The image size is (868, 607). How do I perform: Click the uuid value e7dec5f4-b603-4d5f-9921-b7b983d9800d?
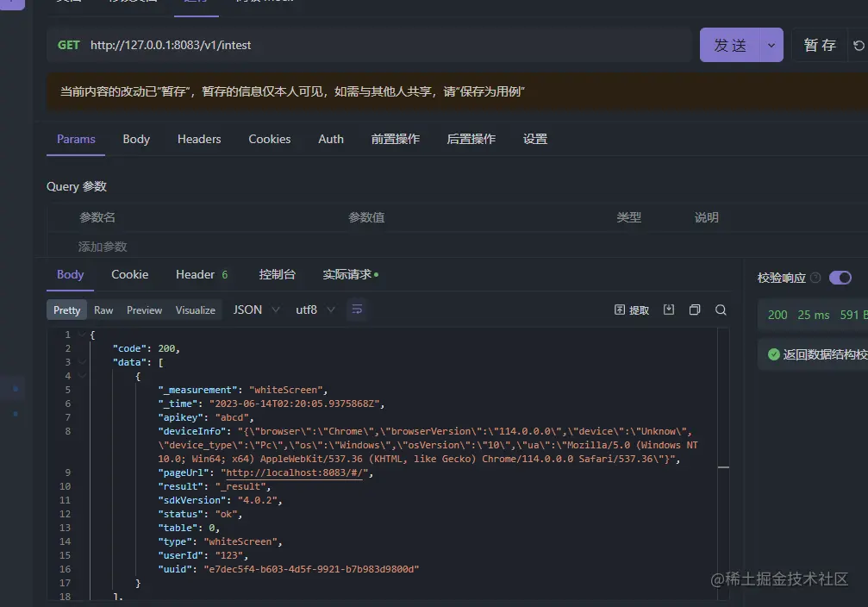(x=311, y=569)
